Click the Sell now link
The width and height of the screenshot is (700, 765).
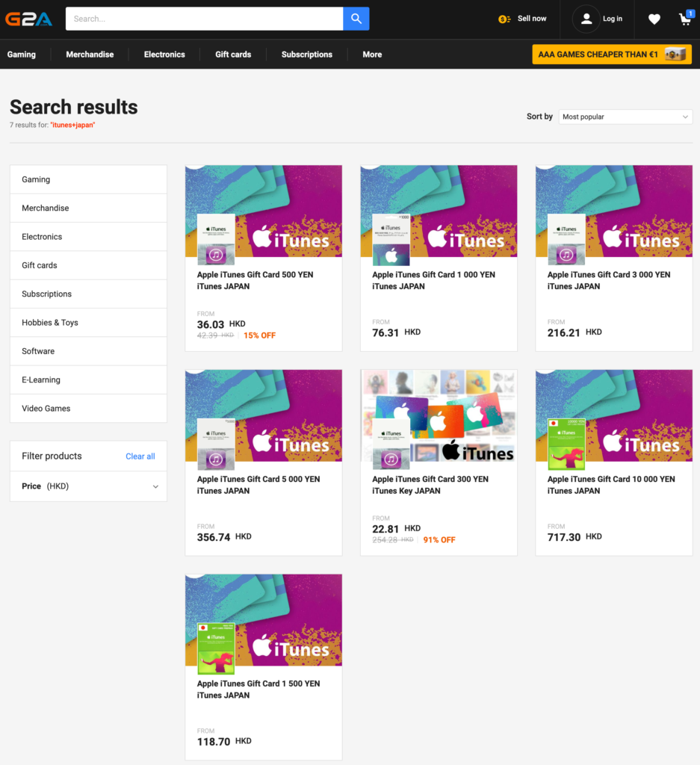click(532, 19)
